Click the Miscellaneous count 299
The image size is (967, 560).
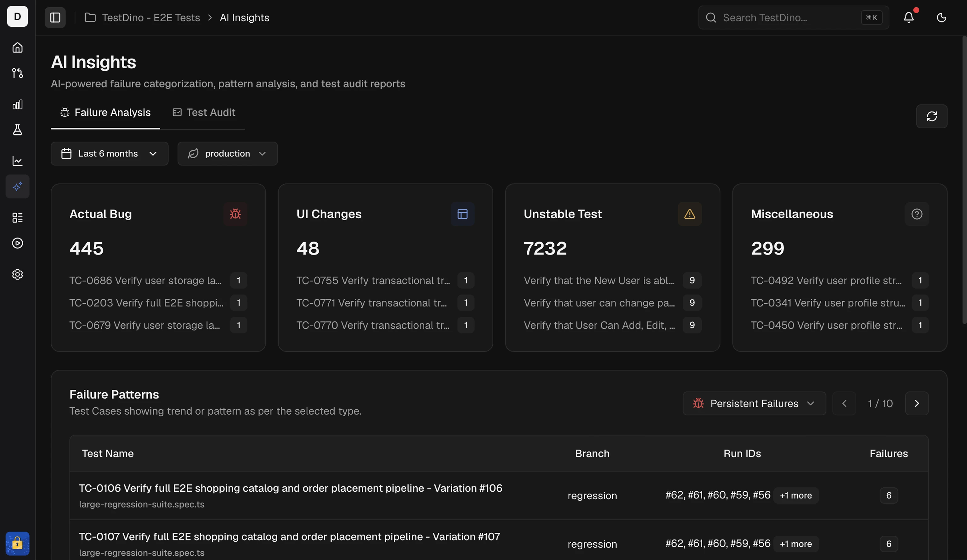click(x=767, y=249)
